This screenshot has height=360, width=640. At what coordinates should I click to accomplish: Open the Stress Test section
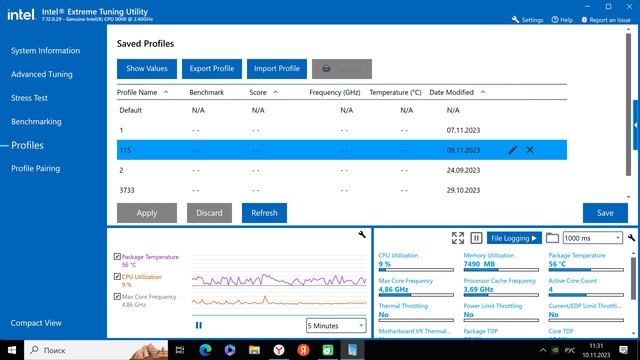click(29, 98)
